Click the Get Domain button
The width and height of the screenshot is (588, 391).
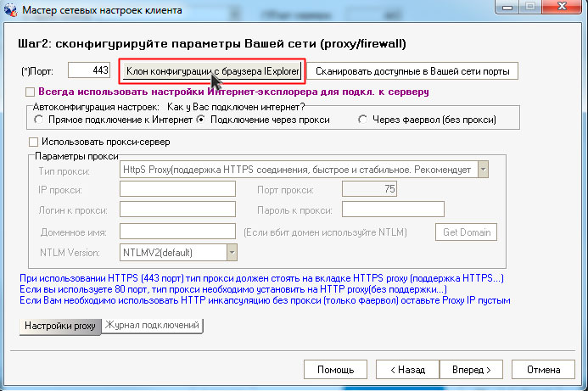[x=466, y=232]
